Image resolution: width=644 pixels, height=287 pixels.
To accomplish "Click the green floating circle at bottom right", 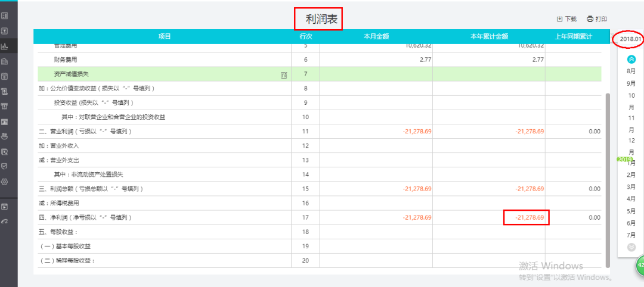I will pyautogui.click(x=640, y=264).
